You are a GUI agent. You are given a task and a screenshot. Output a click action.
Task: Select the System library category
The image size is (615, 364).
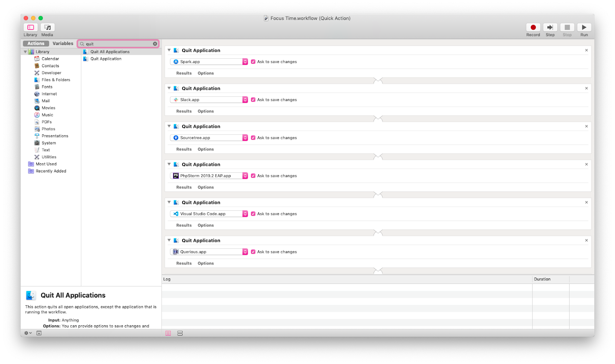49,143
